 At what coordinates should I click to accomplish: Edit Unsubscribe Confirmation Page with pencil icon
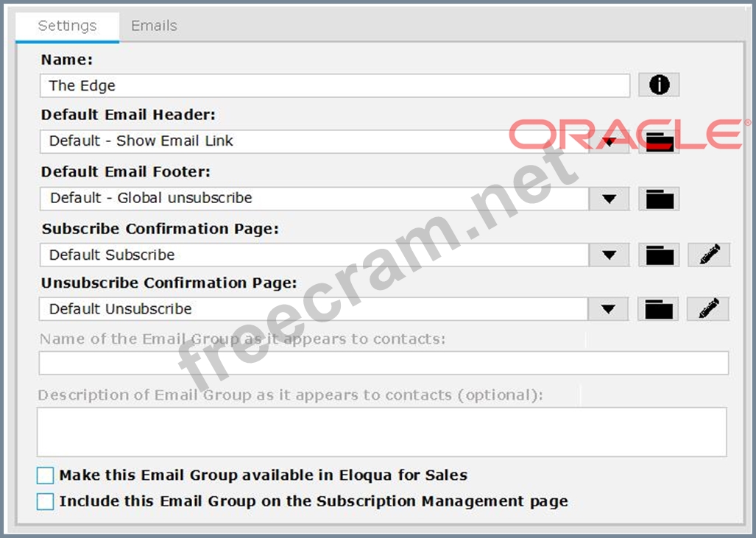(x=708, y=309)
